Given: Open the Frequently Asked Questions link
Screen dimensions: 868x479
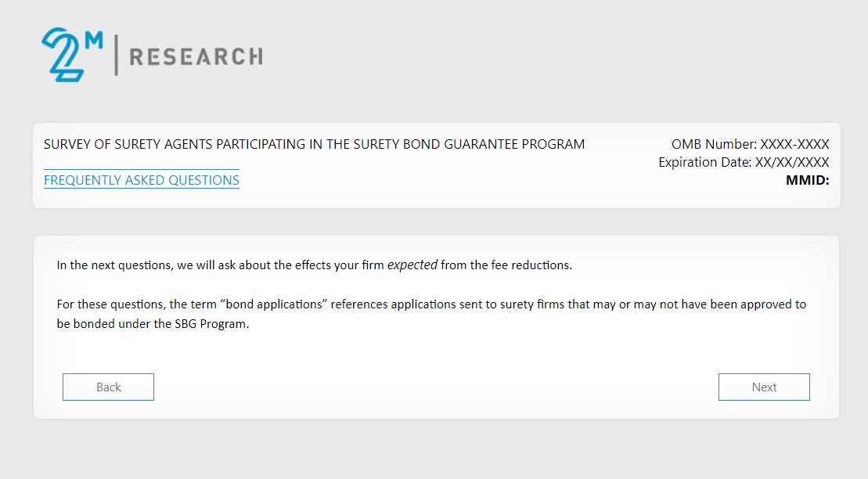Looking at the screenshot, I should click(x=142, y=180).
